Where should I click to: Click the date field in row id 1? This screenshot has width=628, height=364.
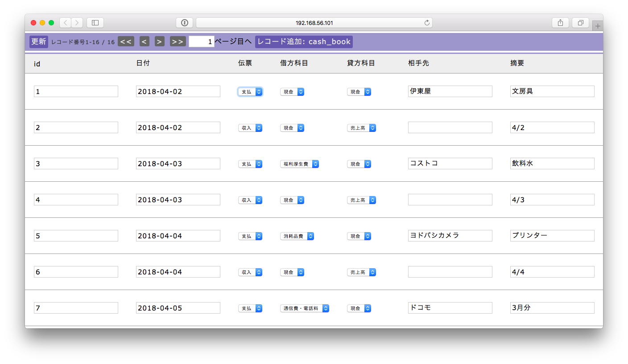pos(178,91)
